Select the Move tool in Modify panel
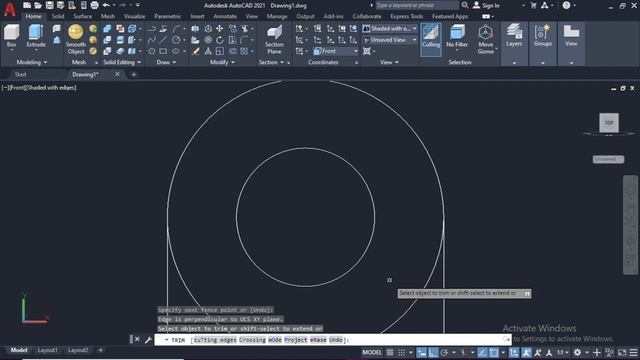Viewport: 640px width, 360px height. pyautogui.click(x=220, y=29)
